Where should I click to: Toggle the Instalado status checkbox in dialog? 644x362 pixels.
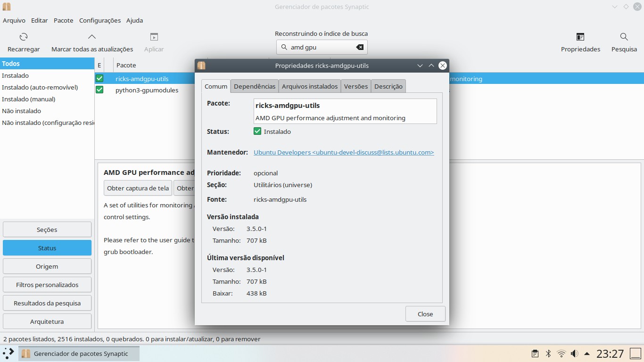pos(257,132)
